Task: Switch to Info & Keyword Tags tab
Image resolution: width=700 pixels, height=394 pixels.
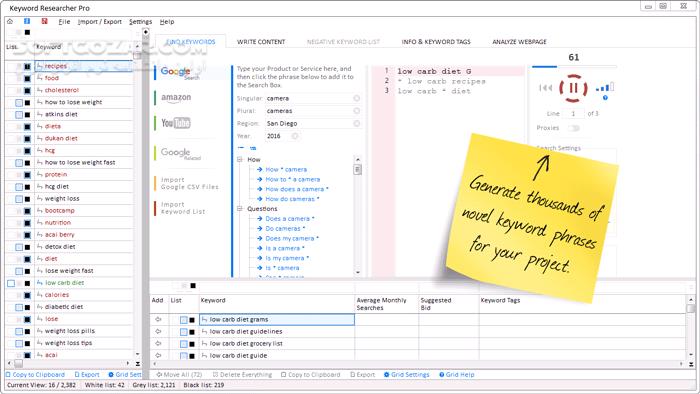Action: [x=436, y=41]
